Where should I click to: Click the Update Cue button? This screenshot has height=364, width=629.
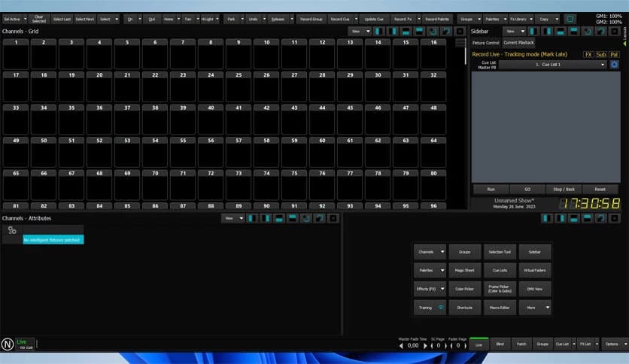pyautogui.click(x=374, y=19)
